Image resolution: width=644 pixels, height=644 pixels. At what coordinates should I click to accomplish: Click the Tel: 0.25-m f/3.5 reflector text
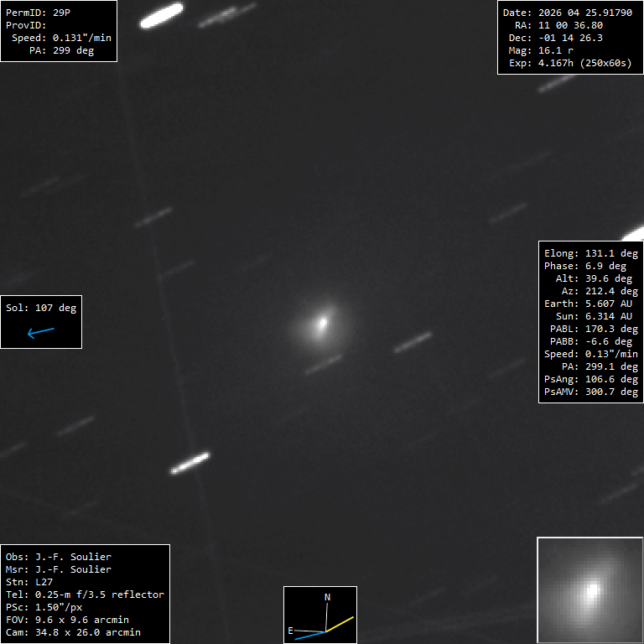[x=85, y=595]
